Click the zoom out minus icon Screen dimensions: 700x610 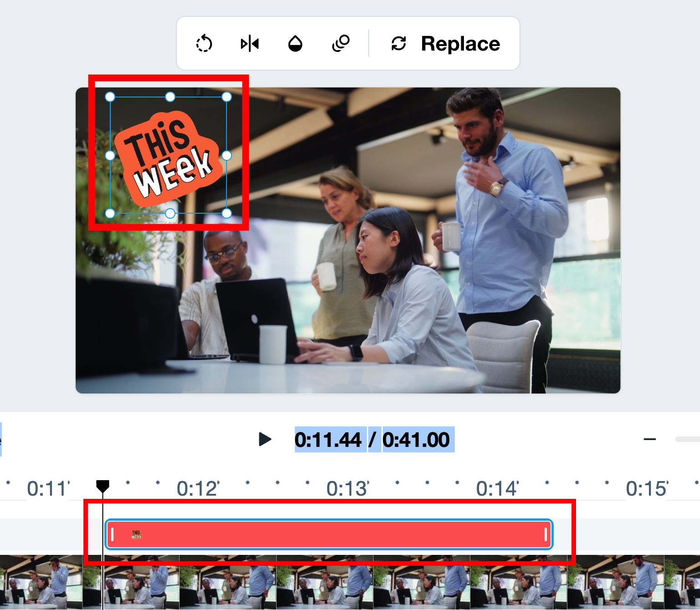[650, 439]
